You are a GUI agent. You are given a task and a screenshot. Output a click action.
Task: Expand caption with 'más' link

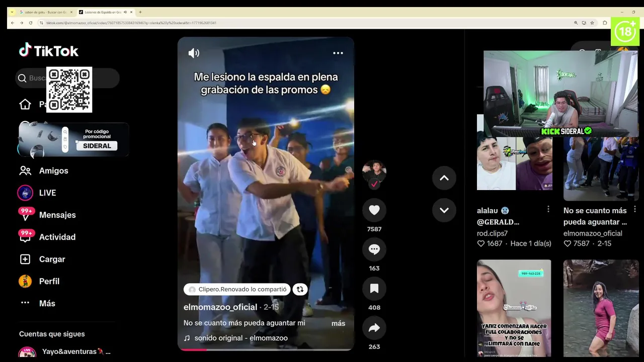point(338,323)
